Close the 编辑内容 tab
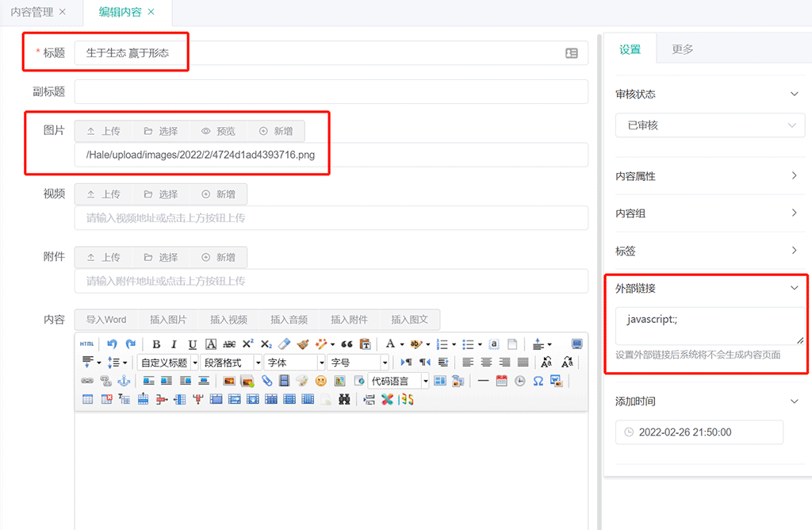 (151, 12)
